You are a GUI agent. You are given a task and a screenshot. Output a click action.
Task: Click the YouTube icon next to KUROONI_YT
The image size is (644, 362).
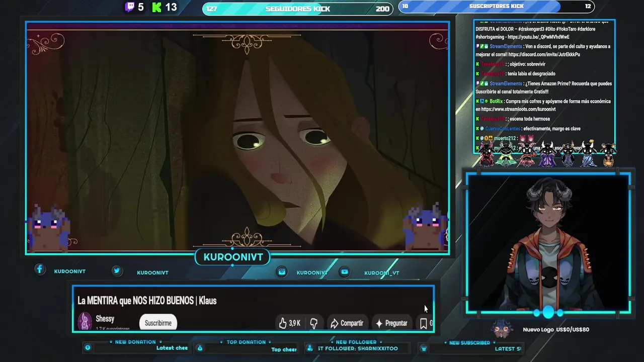click(345, 271)
